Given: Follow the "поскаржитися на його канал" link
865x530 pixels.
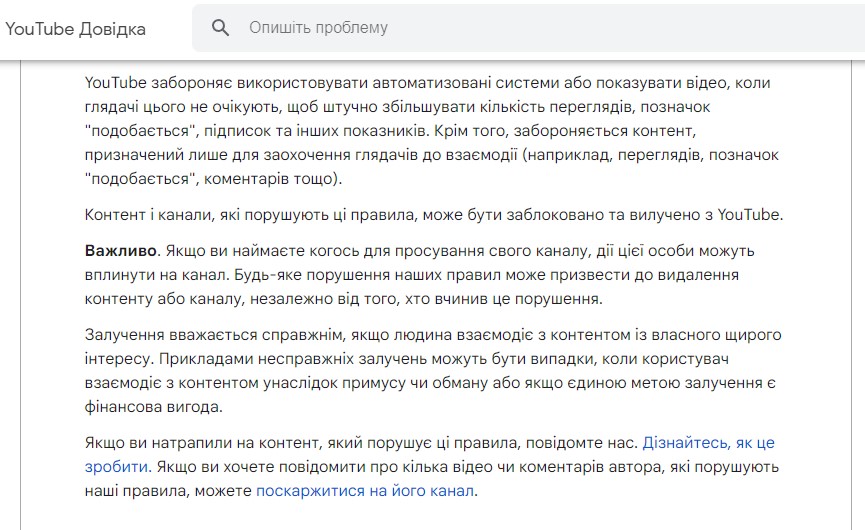Looking at the screenshot, I should point(365,491).
